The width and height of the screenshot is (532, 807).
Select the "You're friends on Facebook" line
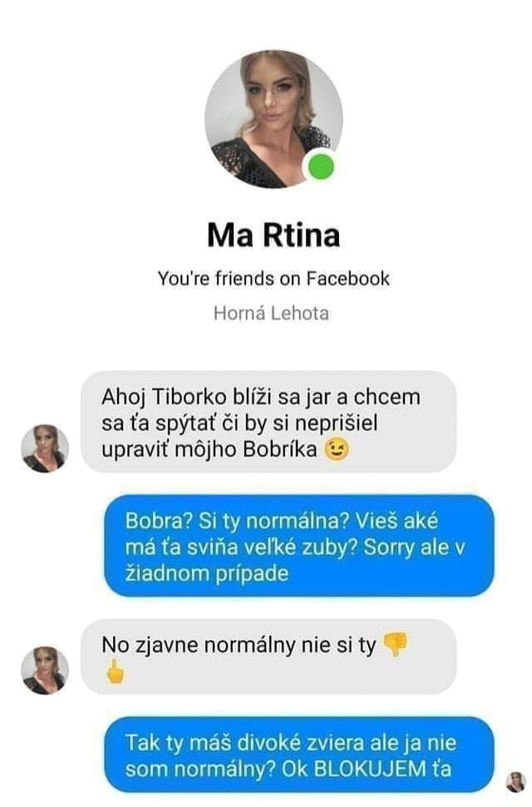point(273,279)
